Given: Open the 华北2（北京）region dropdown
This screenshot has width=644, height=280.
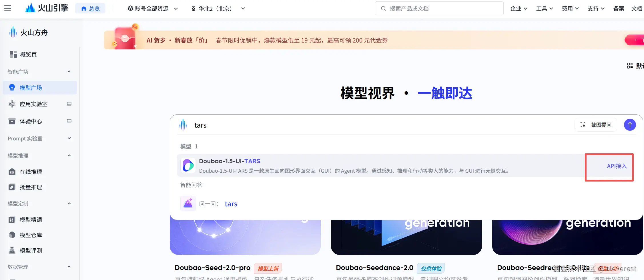Looking at the screenshot, I should pos(218,9).
